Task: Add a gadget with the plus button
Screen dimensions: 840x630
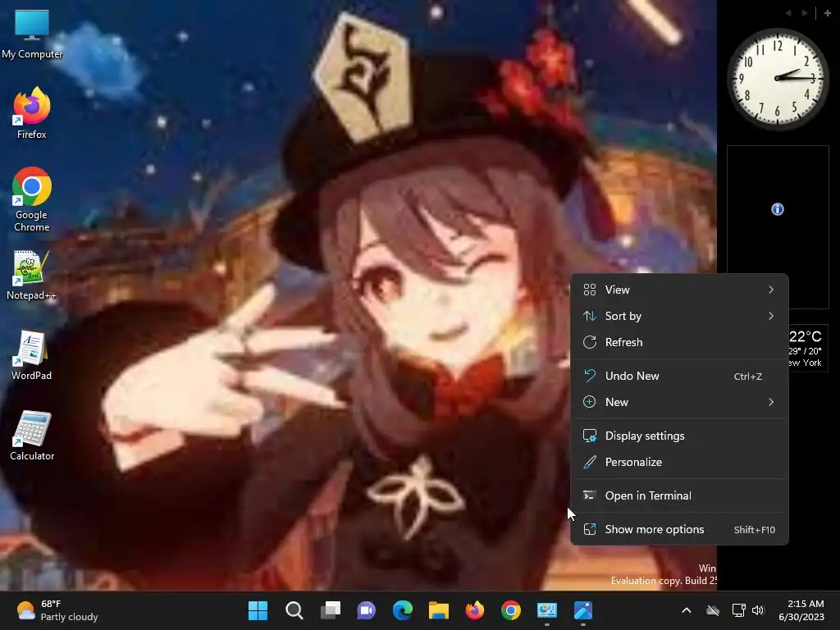Action: click(827, 13)
